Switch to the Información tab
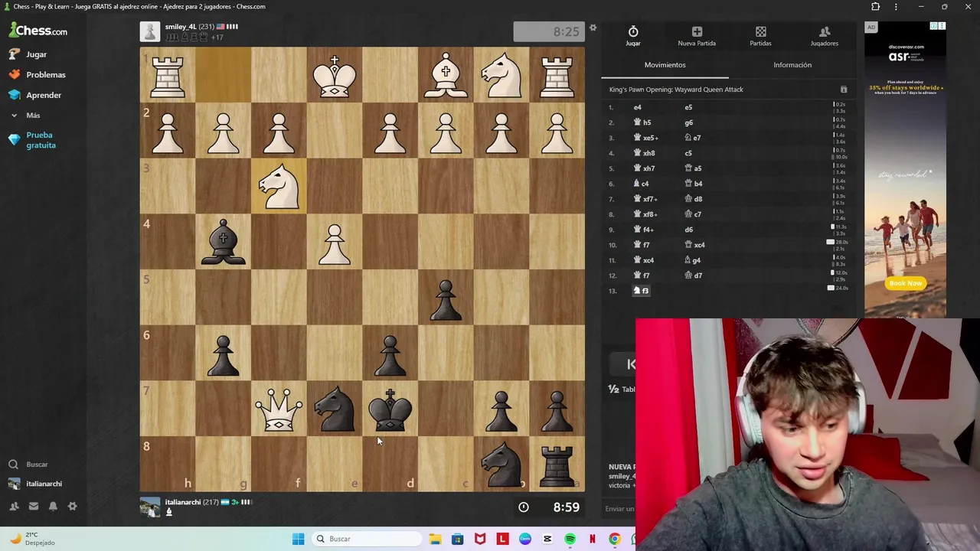Viewport: 980px width, 551px height. [792, 65]
